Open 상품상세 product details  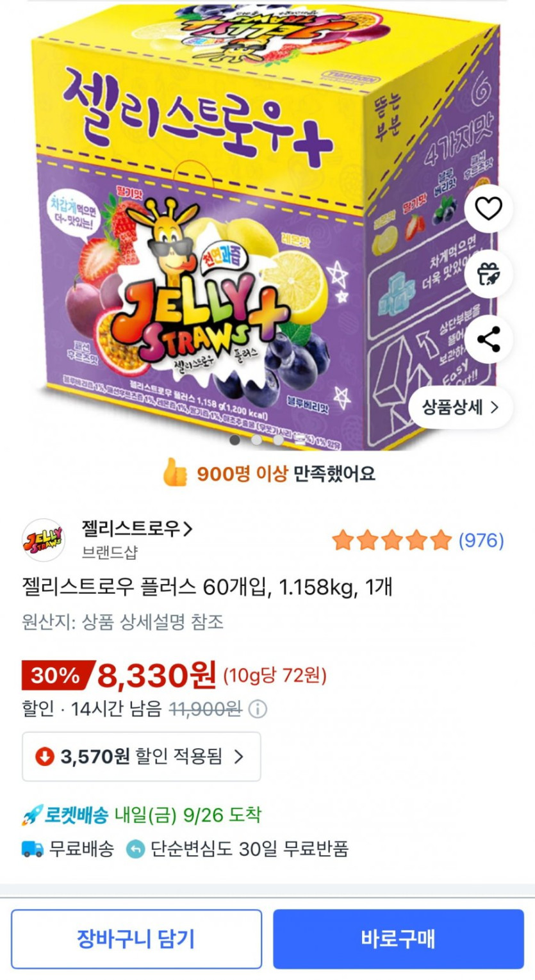click(460, 407)
